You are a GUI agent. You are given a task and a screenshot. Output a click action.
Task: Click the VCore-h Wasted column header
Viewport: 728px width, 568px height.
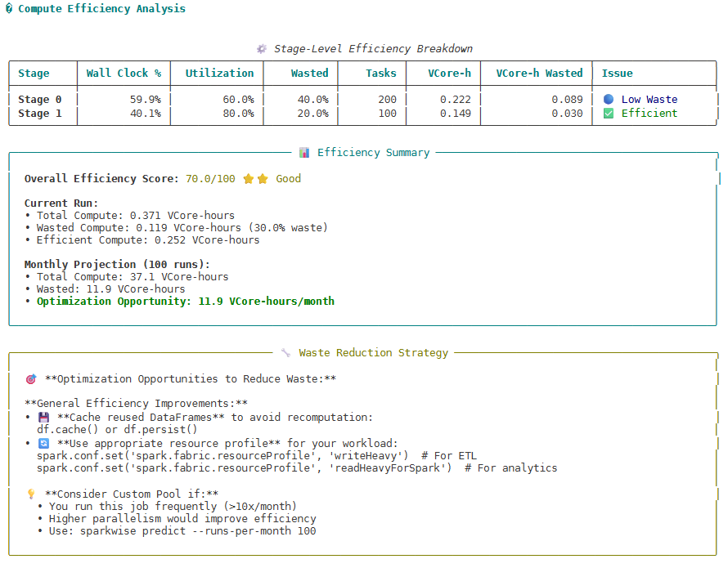pyautogui.click(x=540, y=74)
